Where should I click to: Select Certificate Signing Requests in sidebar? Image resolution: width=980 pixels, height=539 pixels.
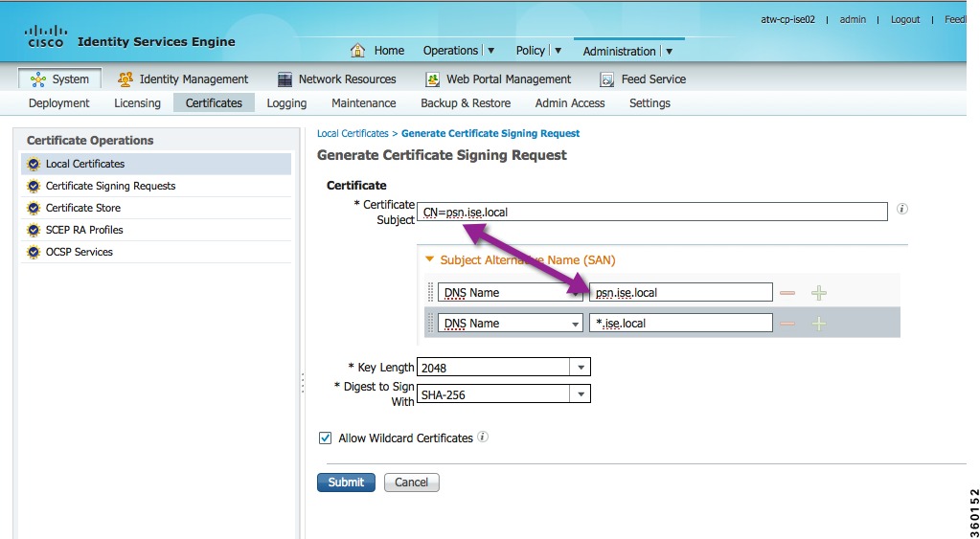coord(156,186)
